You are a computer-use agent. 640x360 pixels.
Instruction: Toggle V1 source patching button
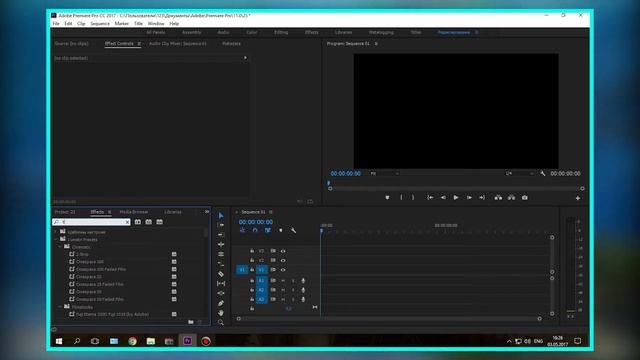[x=242, y=270]
